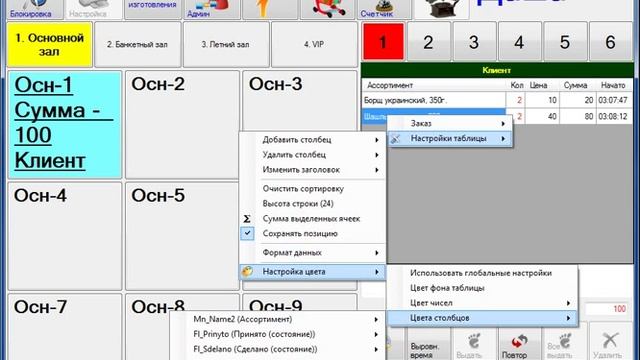The width and height of the screenshot is (640, 360).
Task: Choose Использовать глобальные настройки
Action: click(482, 273)
